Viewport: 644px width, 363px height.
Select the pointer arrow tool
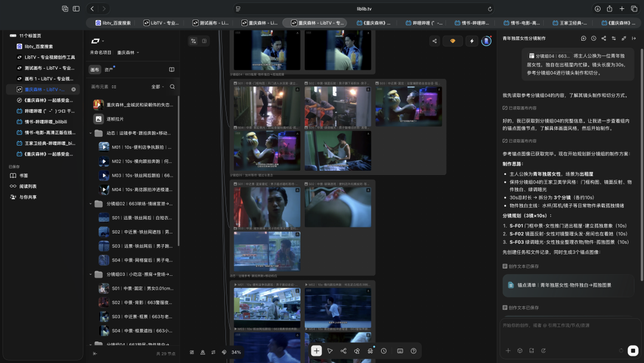[330, 350]
